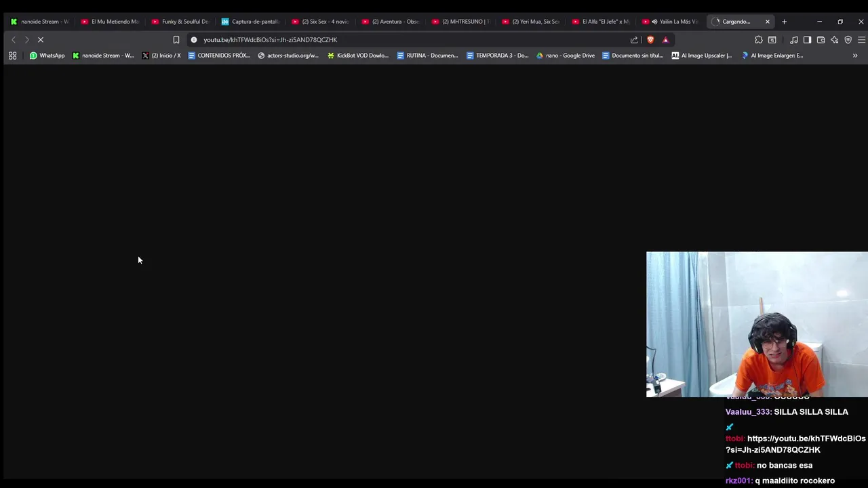Viewport: 868px width, 488px height.
Task: Open the browser main menu
Action: 861,40
